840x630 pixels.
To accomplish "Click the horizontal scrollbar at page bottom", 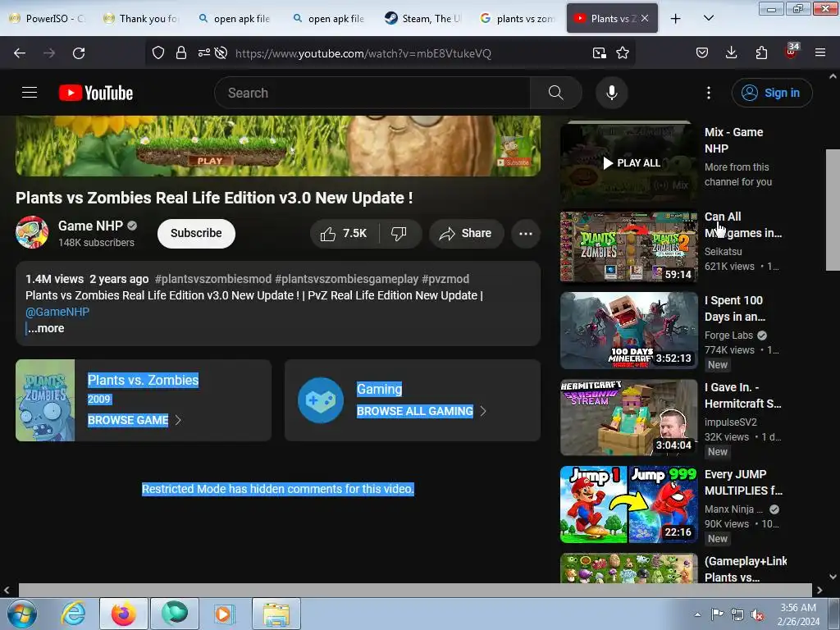I will click(x=415, y=590).
